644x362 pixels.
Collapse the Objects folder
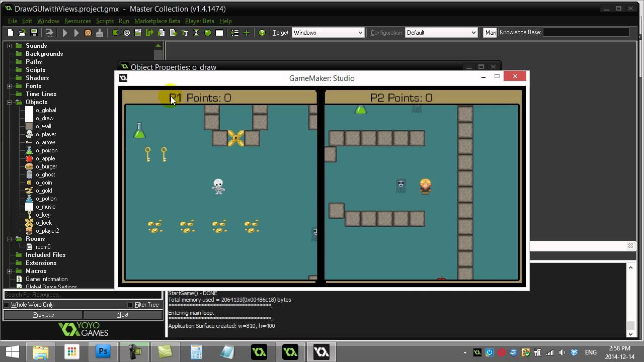(9, 102)
